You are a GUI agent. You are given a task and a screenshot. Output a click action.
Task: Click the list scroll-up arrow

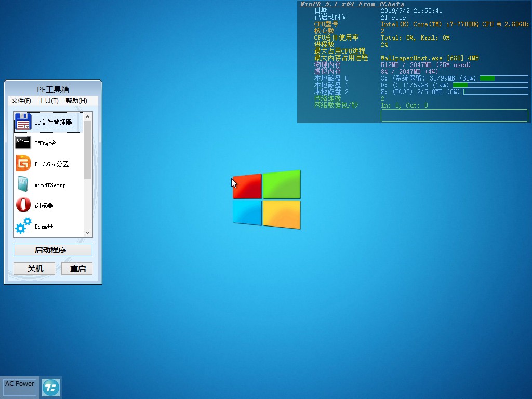tap(87, 117)
